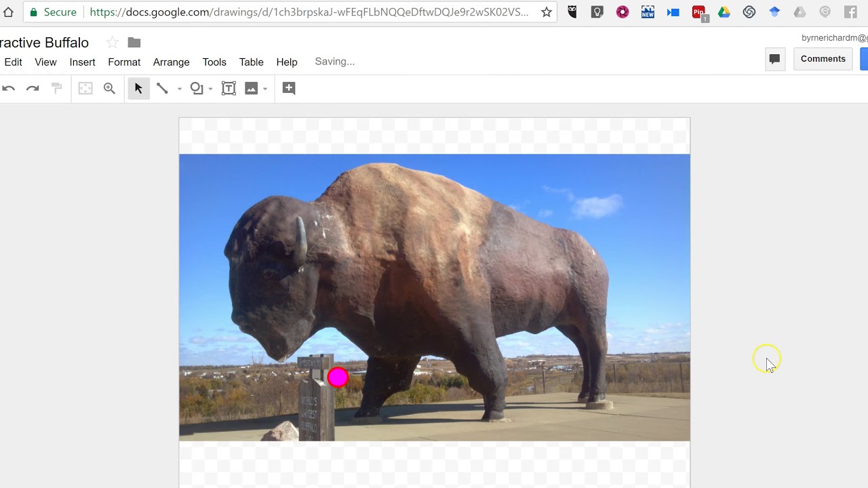Click the Add comment toolbar icon
The image size is (868, 488).
coord(289,88)
